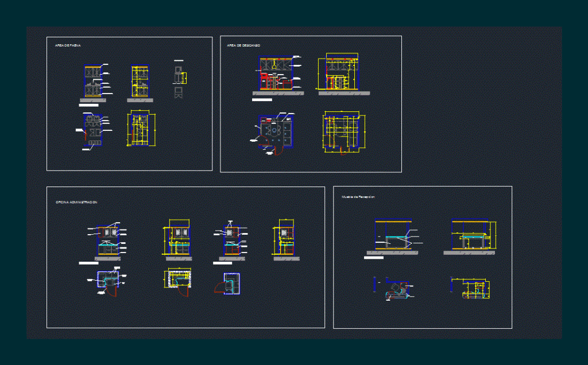Click the Mueble de Recepcion title text
The image size is (588, 365).
pos(358,197)
